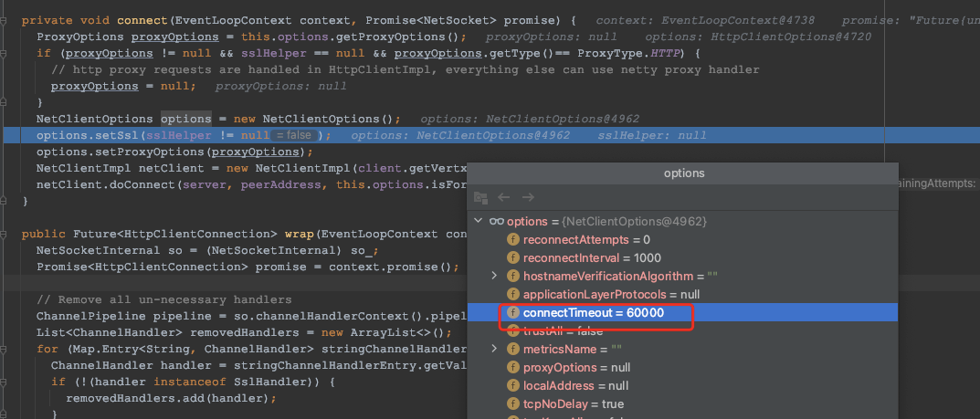
Task: Expand the metricsName node
Action: pos(494,349)
